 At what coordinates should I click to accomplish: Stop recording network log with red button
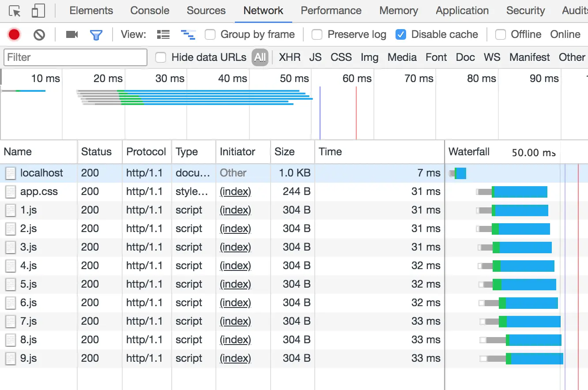(14, 34)
